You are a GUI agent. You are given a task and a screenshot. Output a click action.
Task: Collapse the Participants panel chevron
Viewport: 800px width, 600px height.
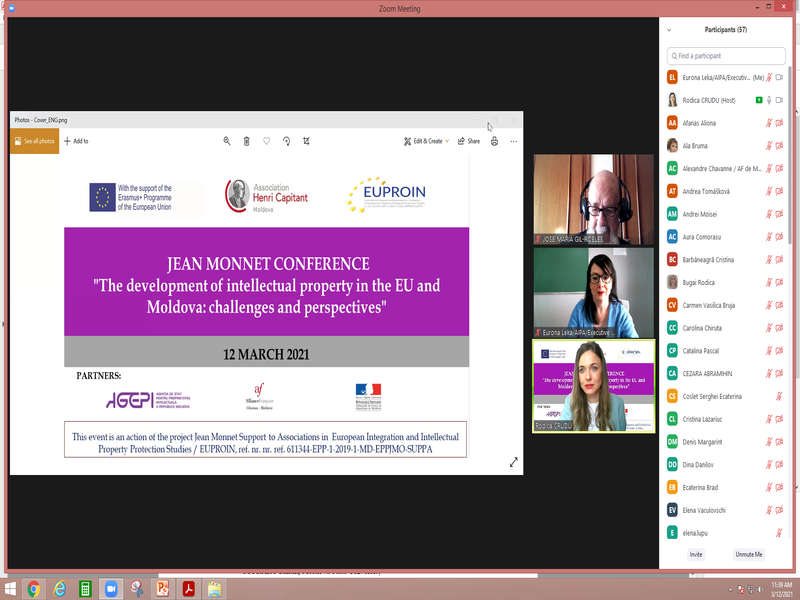pos(669,30)
